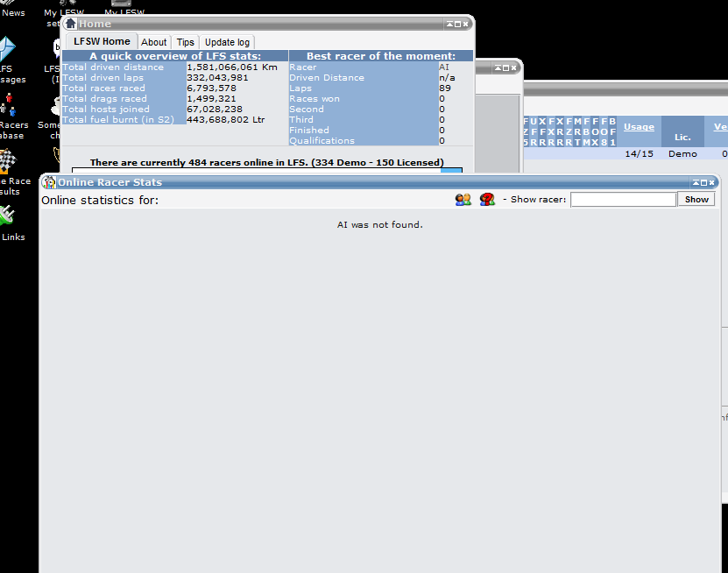Viewport: 728px width, 573px height.
Task: Click the people icon with red question mark
Action: tap(487, 200)
